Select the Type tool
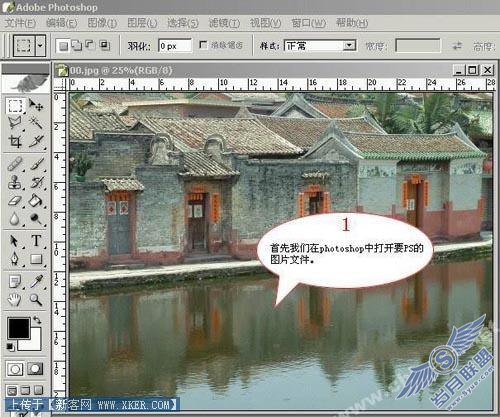Image resolution: width=500 pixels, height=417 pixels. click(x=36, y=241)
